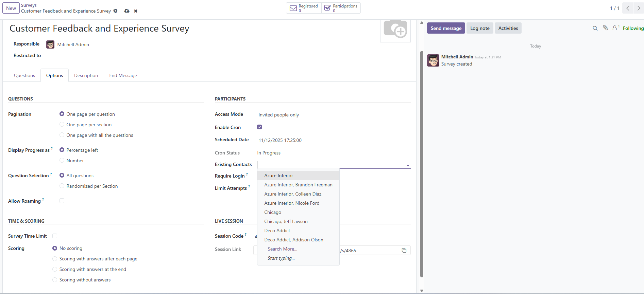The image size is (644, 294).
Task: Uncheck the Enable Cron checkbox
Action: tap(259, 127)
